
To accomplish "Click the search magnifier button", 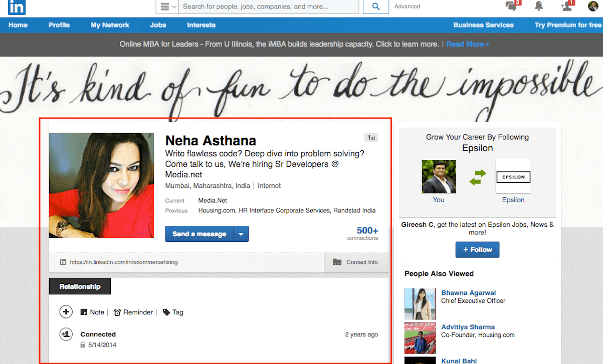I will point(376,7).
